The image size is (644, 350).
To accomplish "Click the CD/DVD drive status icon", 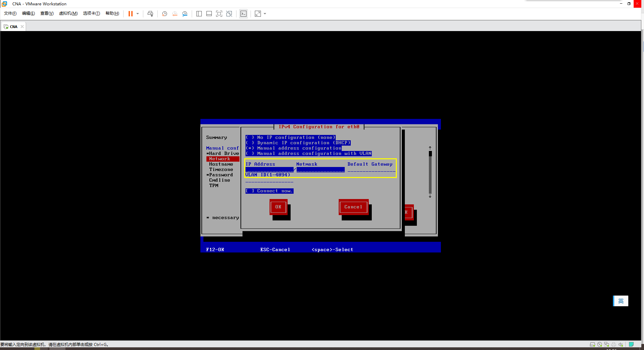I will (600, 344).
